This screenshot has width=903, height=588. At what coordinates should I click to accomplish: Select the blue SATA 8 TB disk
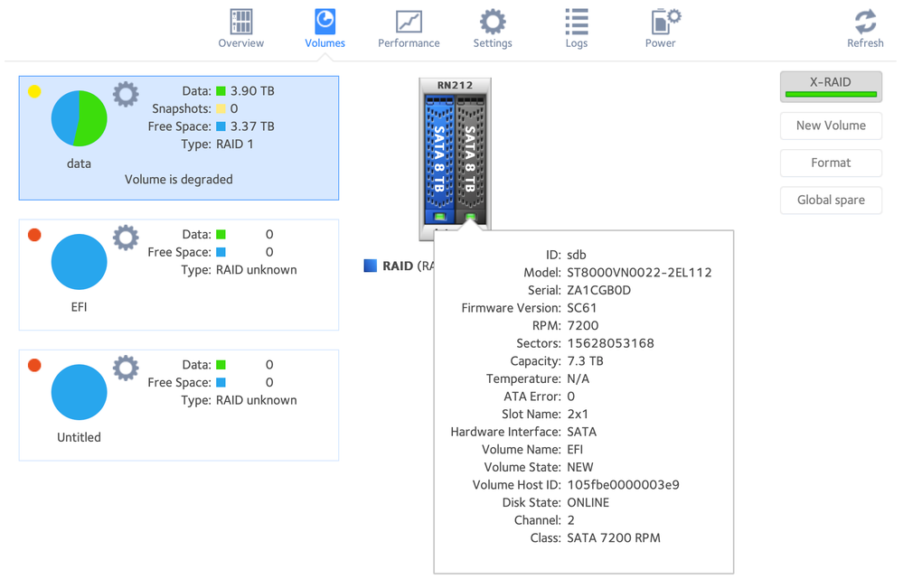(440, 154)
